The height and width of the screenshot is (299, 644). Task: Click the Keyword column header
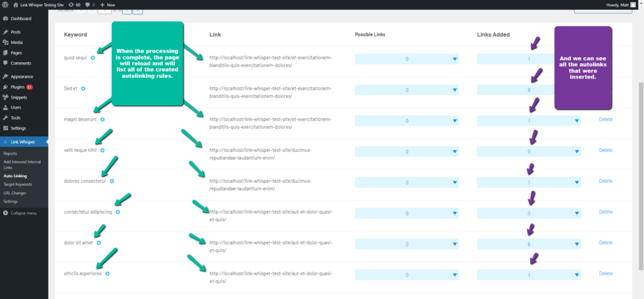(75, 35)
